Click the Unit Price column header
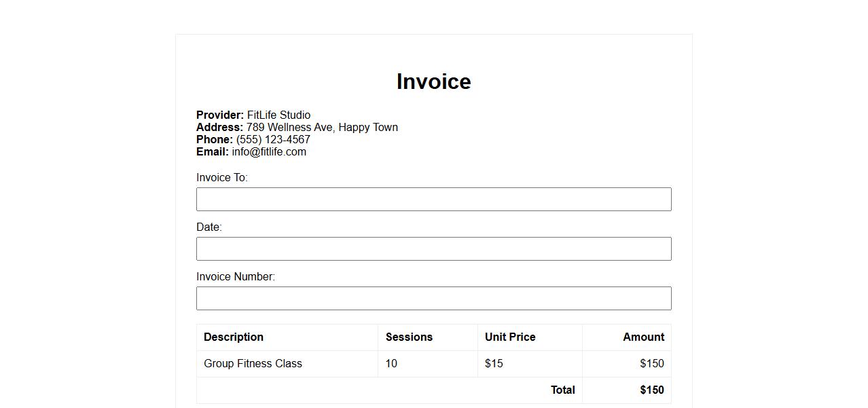868x408 pixels. [510, 337]
